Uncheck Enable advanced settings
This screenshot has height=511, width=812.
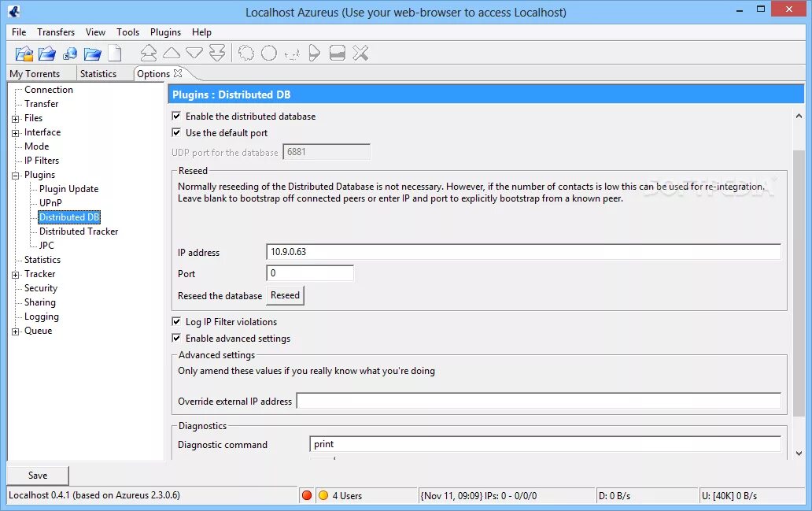click(x=176, y=339)
